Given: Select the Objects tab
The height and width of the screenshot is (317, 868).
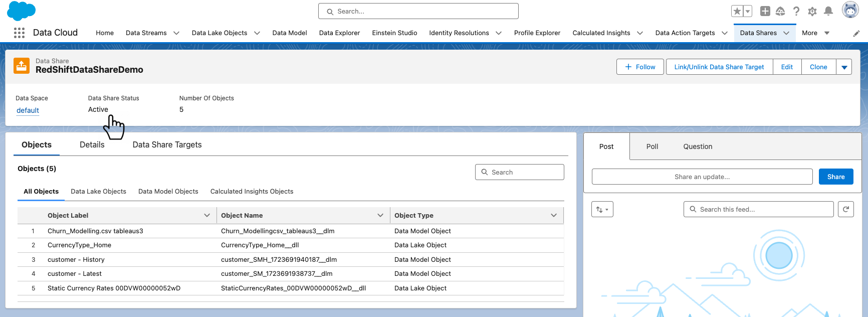Looking at the screenshot, I should [x=37, y=144].
